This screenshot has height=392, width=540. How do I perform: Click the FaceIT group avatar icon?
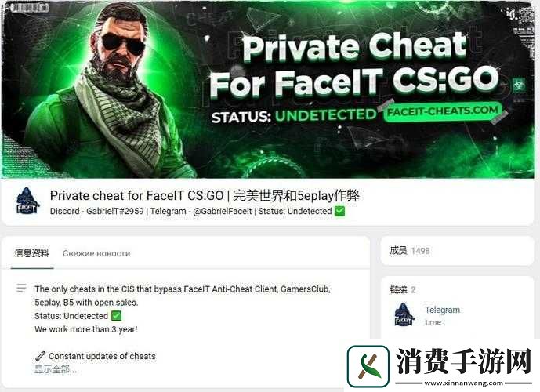pos(27,201)
